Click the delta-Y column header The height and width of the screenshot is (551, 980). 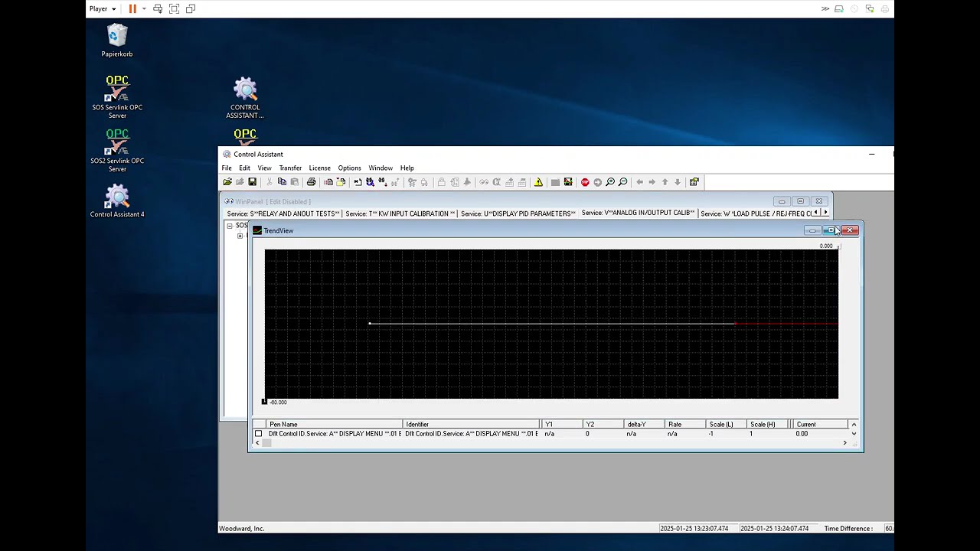643,424
